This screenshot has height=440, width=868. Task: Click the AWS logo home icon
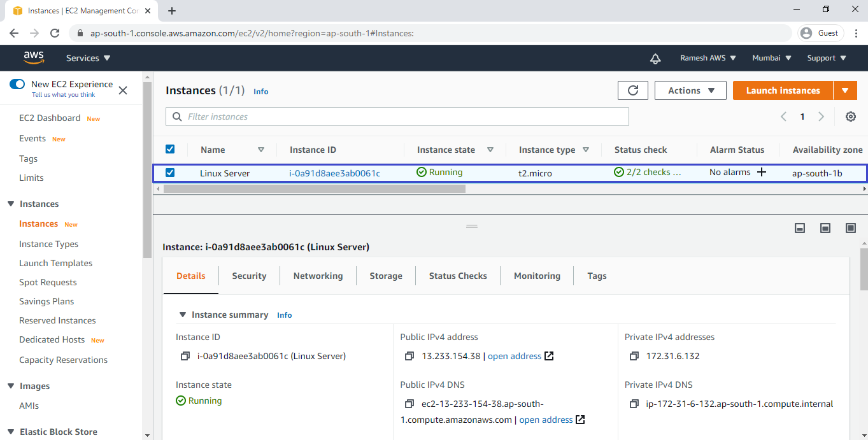(x=34, y=58)
